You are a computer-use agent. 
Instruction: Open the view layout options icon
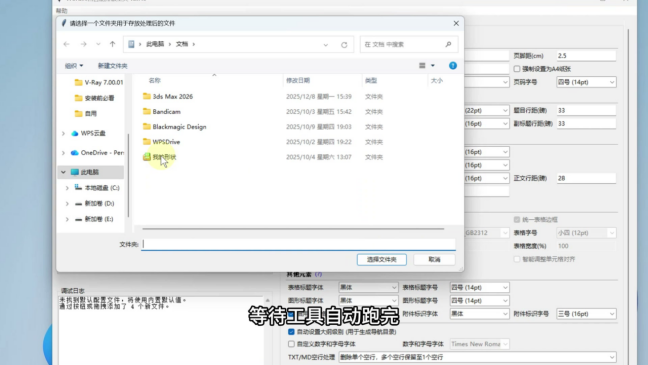coord(422,65)
